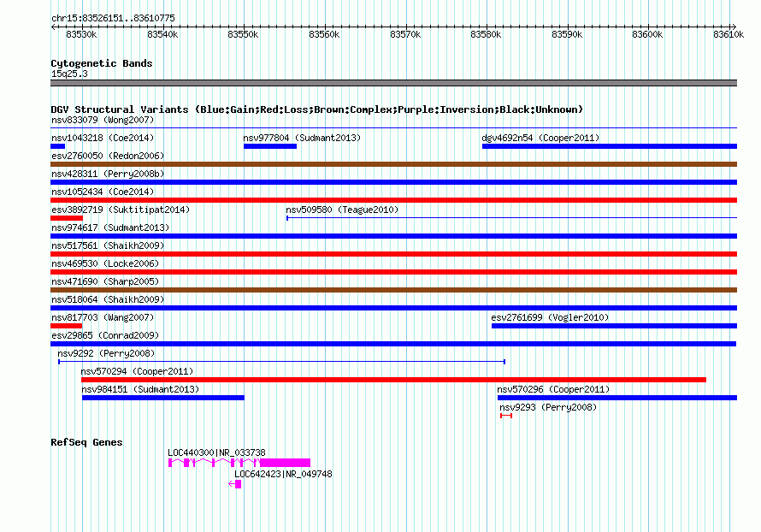Open esv3892719 (Suktitipat2014) variant label

click(121, 210)
